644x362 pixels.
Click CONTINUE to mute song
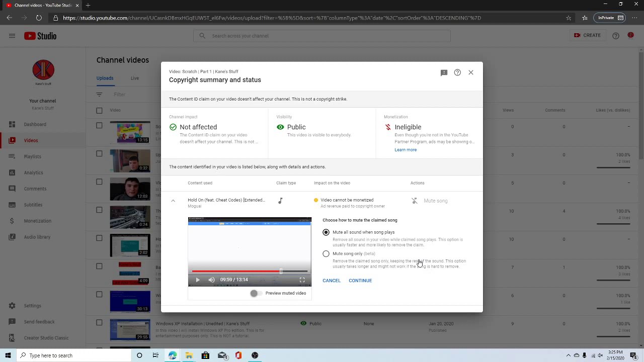tap(360, 281)
